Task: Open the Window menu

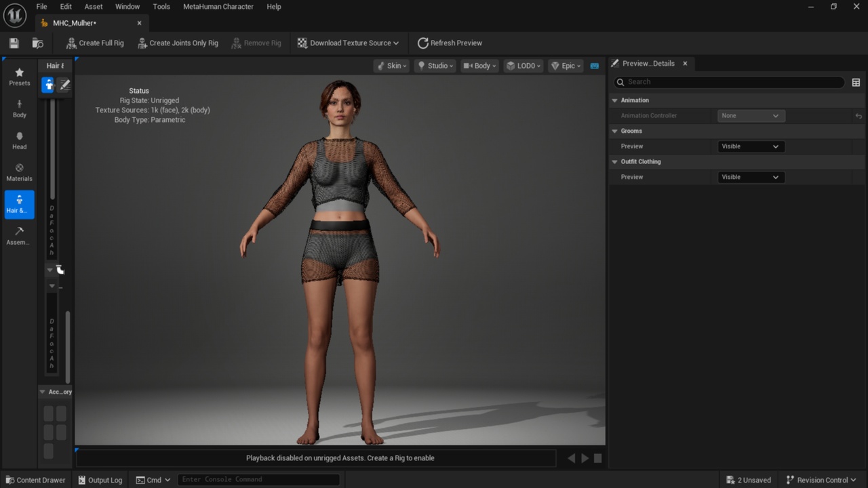Action: (127, 7)
